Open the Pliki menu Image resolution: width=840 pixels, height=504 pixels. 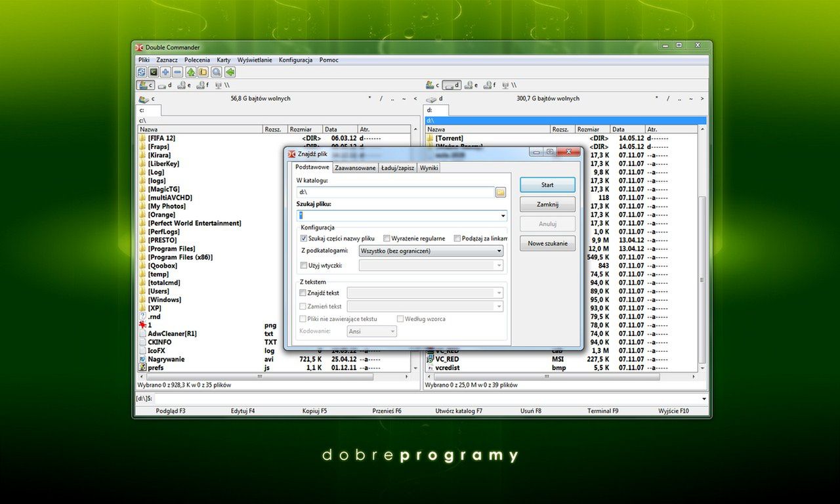pos(144,60)
